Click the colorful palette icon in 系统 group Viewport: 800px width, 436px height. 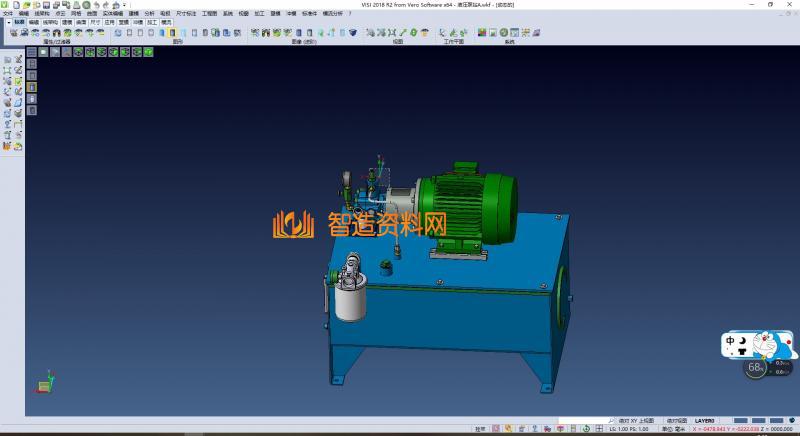[x=482, y=33]
